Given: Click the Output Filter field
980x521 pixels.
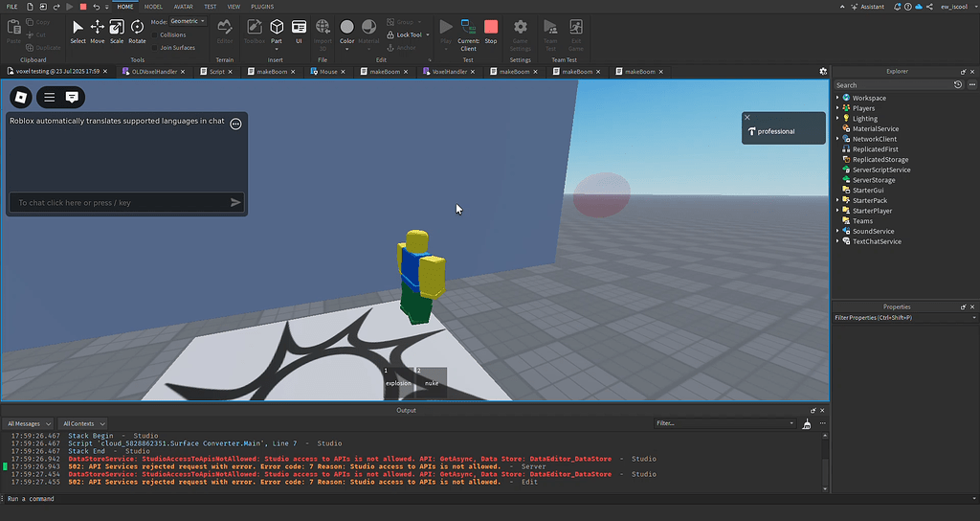Looking at the screenshot, I should point(724,423).
